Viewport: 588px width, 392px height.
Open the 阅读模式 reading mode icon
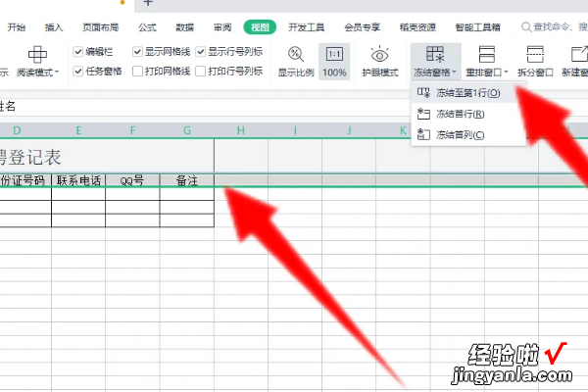coord(38,55)
